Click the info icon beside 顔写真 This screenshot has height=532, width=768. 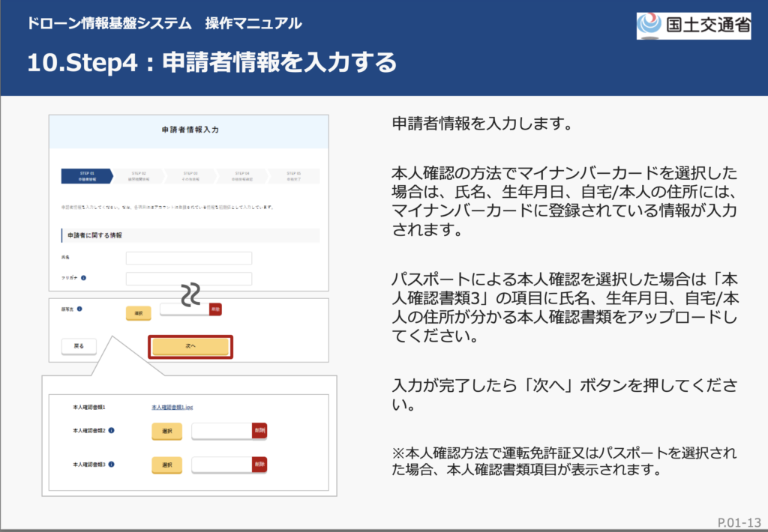coord(79,308)
